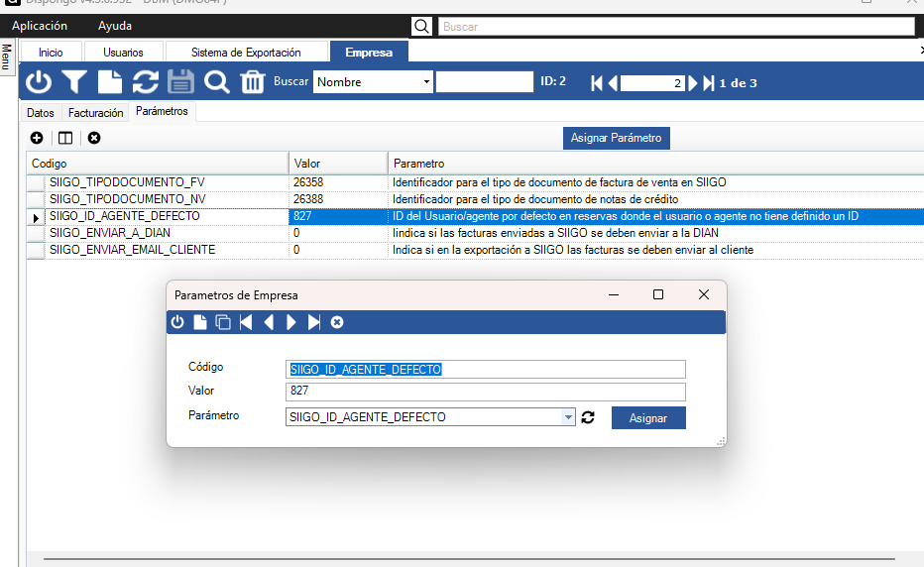Open the Ayuda menu

coord(115,26)
